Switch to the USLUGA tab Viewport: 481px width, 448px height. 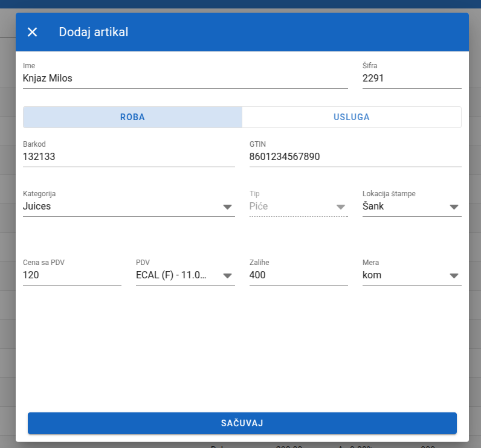pyautogui.click(x=352, y=117)
